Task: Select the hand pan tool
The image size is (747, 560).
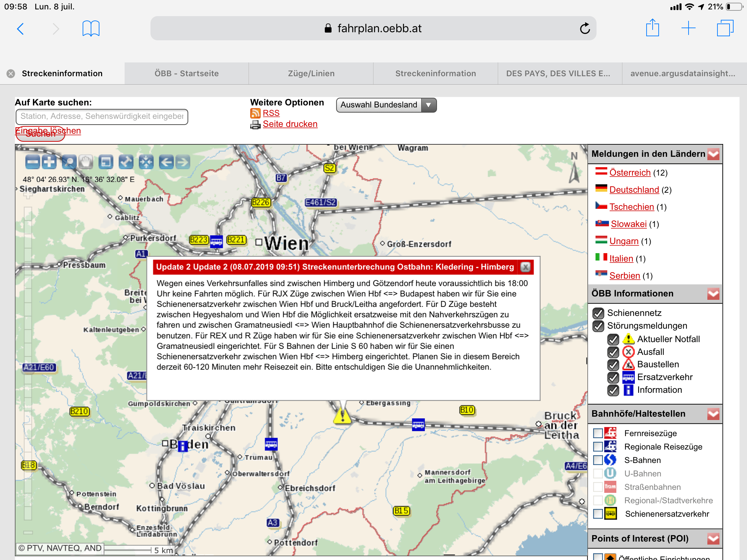Action: [x=86, y=162]
